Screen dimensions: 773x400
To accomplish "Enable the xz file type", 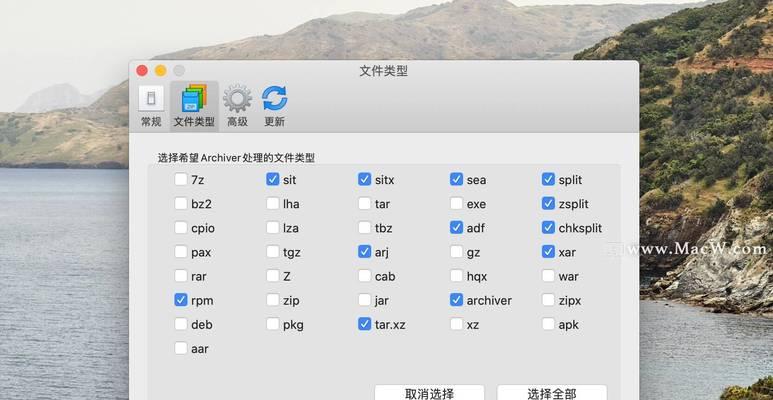I will pyautogui.click(x=457, y=324).
